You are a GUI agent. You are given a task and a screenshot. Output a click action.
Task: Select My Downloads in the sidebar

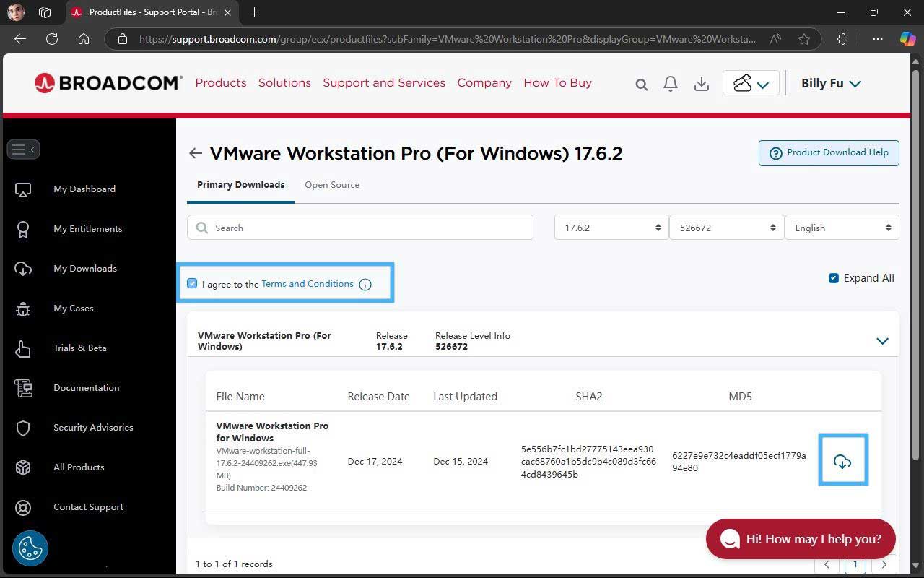(x=84, y=268)
